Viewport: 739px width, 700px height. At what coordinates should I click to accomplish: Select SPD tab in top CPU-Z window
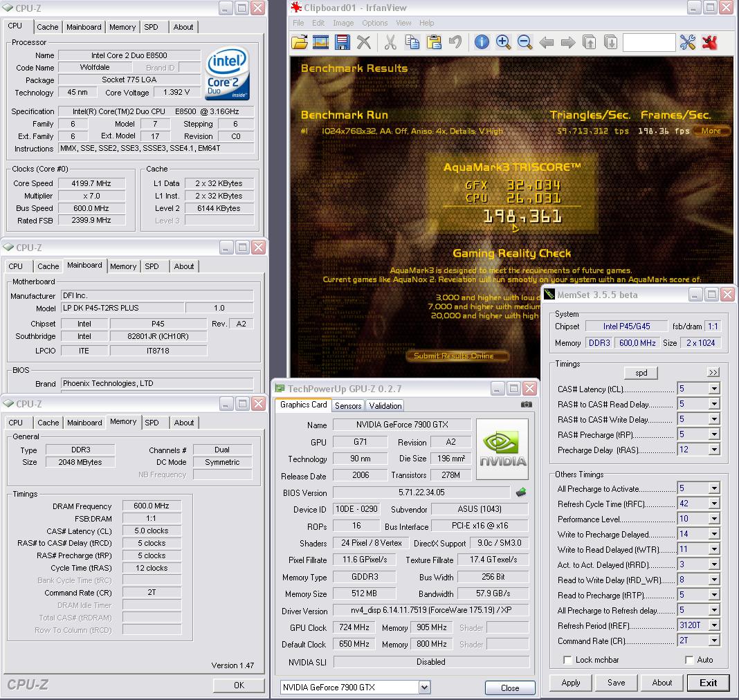click(151, 27)
